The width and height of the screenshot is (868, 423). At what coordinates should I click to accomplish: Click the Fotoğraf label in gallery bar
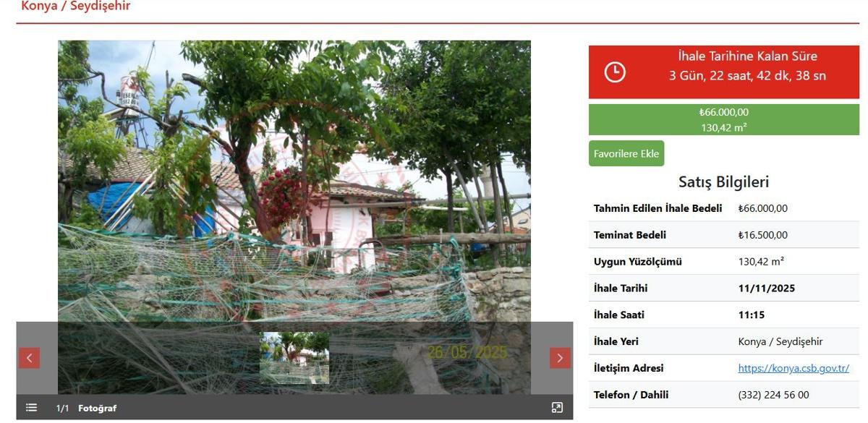[x=97, y=409]
